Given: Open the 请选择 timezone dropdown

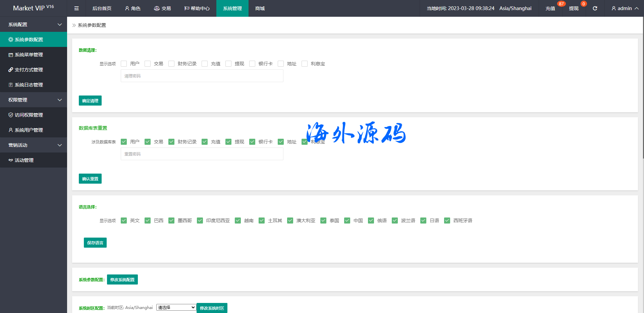Looking at the screenshot, I should click(x=176, y=307).
